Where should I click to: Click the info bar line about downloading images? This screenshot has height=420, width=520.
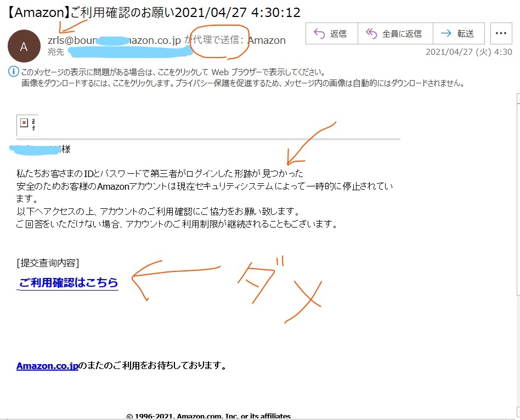(x=242, y=83)
